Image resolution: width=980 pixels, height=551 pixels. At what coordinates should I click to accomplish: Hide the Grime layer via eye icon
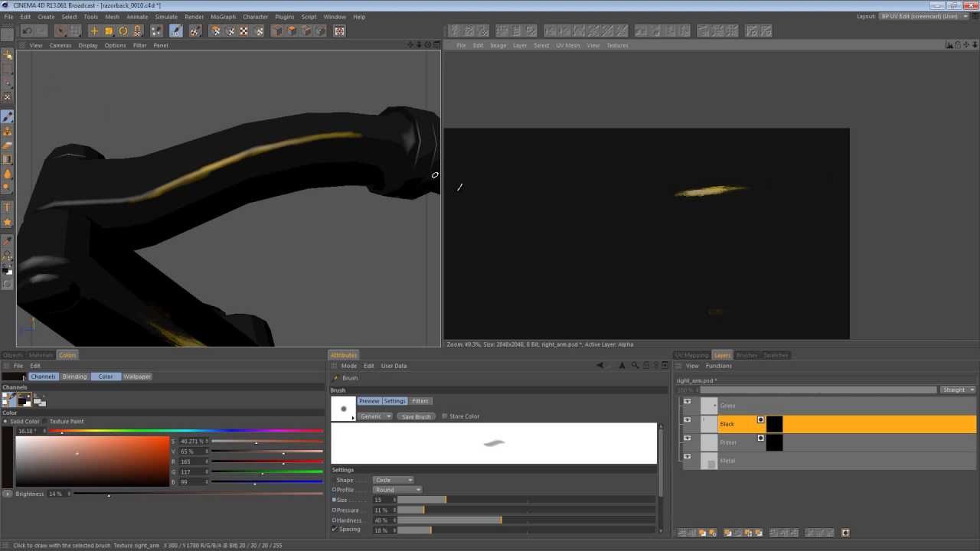pos(687,402)
